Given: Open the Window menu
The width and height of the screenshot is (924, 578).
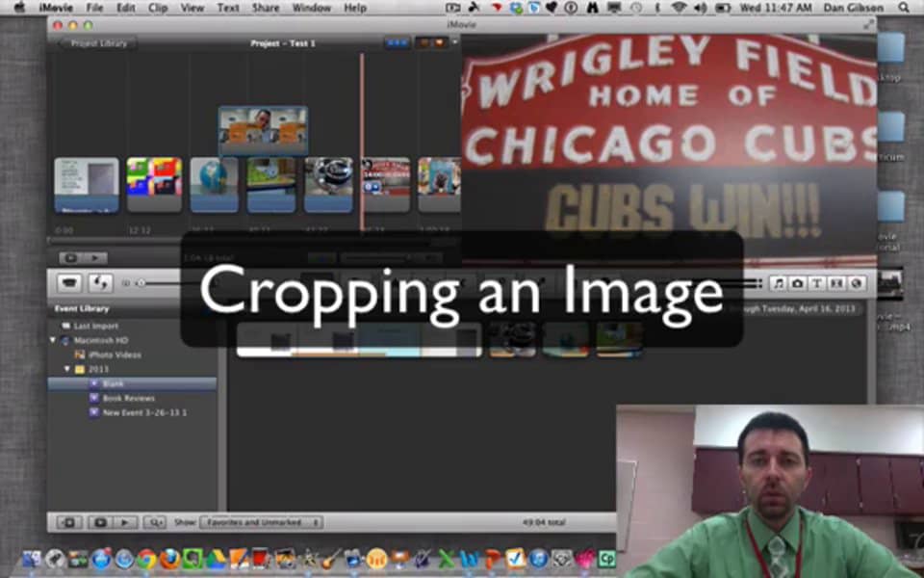Looking at the screenshot, I should pos(312,8).
